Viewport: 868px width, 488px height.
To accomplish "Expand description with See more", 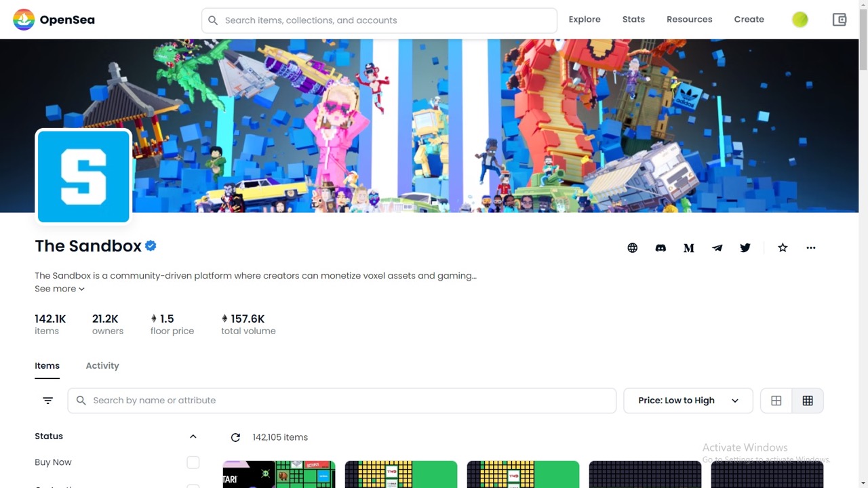I will 60,289.
